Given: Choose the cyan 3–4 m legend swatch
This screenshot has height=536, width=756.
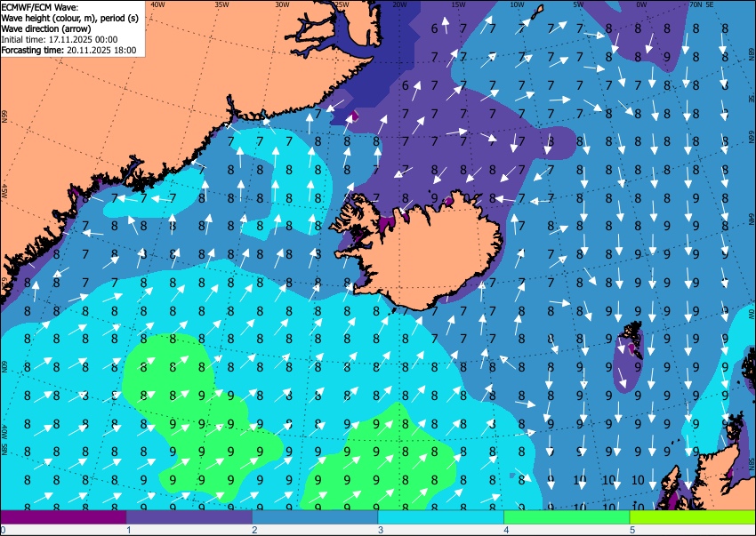Looking at the screenshot, I should [440, 517].
